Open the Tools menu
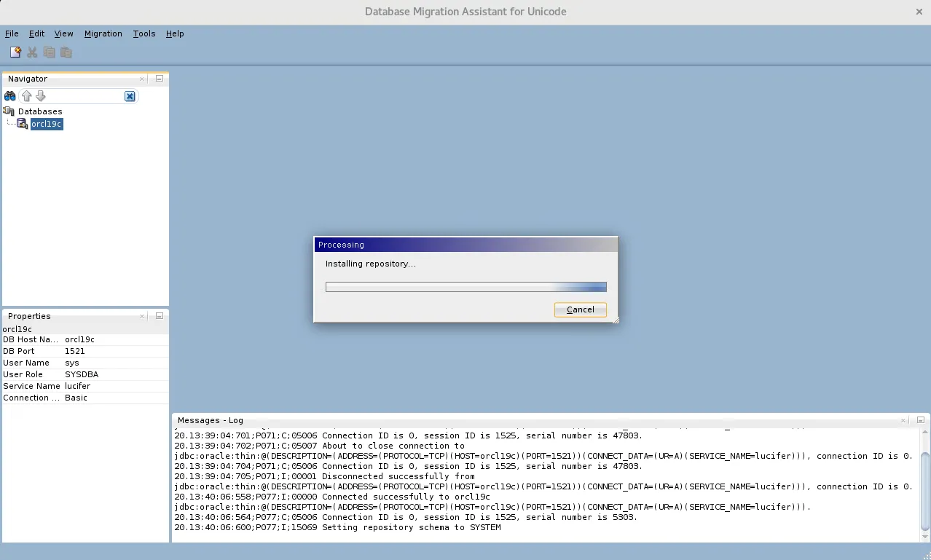 click(144, 33)
